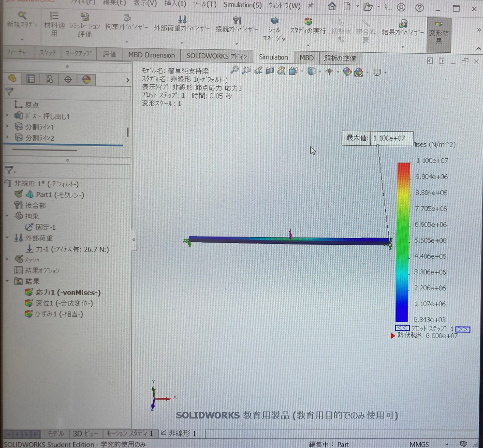Open dropdown under Results Advisor

click(x=403, y=47)
